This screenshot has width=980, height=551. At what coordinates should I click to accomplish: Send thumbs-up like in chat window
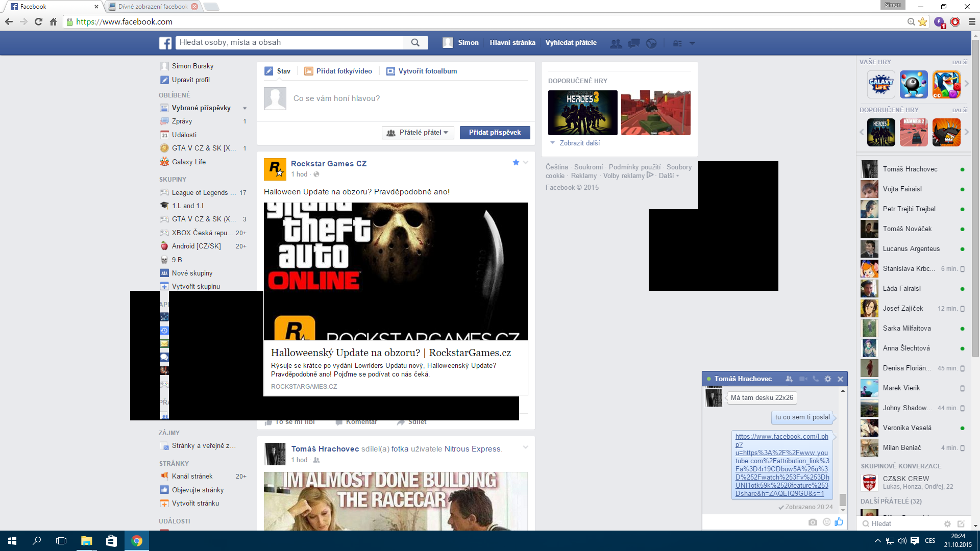click(x=839, y=521)
